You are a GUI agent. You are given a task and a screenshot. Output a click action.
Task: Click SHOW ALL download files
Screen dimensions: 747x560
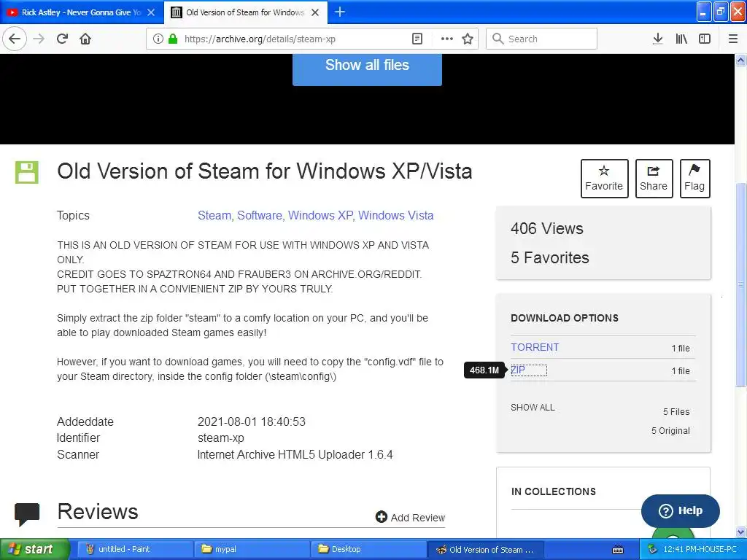tap(533, 408)
